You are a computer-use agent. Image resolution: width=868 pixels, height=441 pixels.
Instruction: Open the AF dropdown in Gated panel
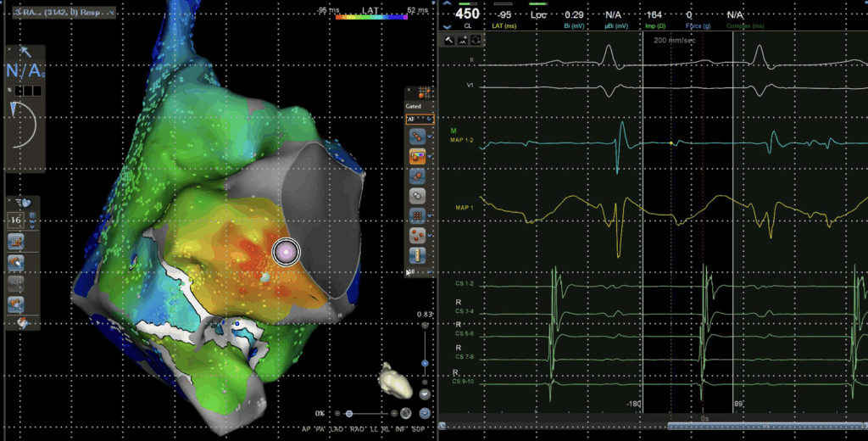[x=420, y=120]
